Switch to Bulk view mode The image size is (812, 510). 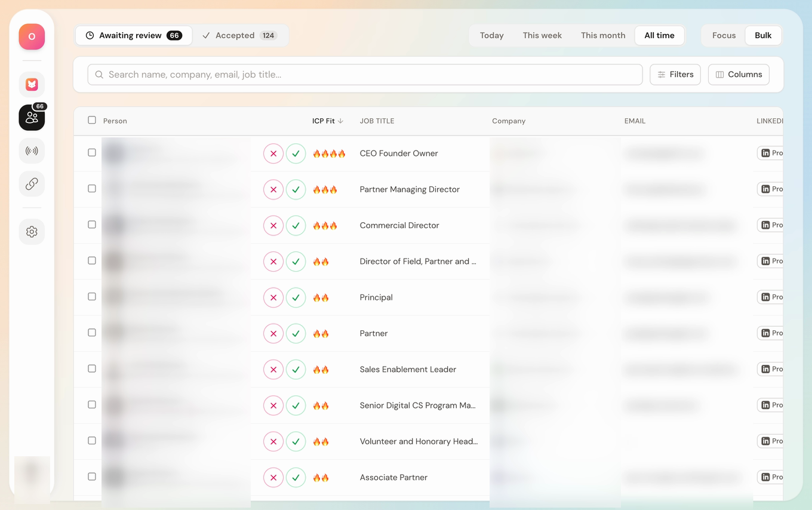click(x=763, y=35)
